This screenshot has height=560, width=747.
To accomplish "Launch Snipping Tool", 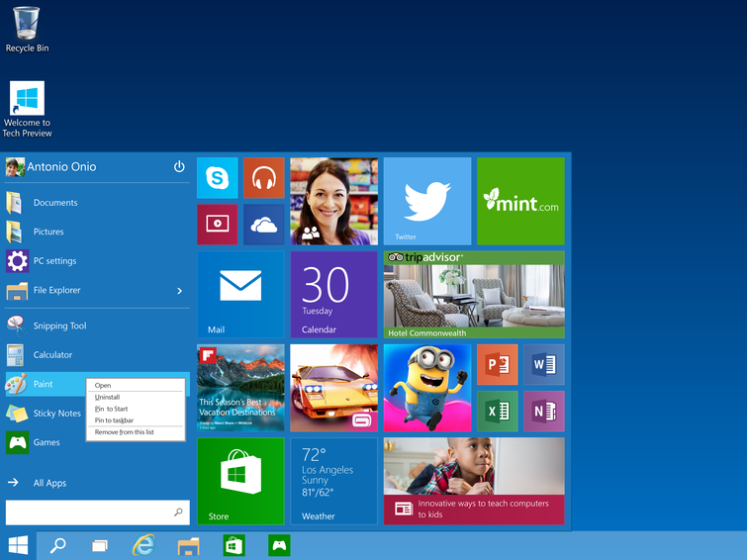I will (x=97, y=326).
